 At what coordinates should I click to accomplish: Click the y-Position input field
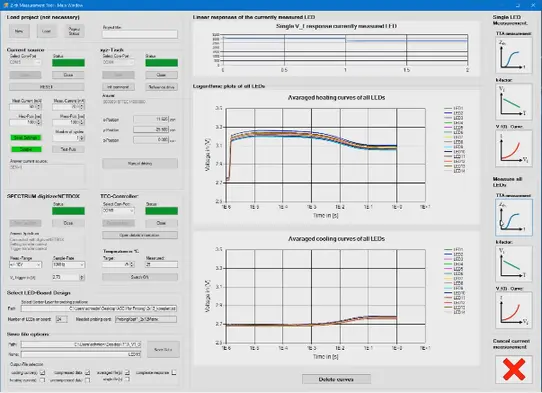tap(151, 130)
